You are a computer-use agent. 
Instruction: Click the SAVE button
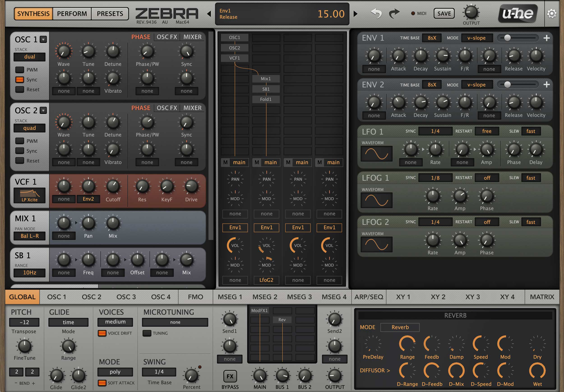(444, 14)
